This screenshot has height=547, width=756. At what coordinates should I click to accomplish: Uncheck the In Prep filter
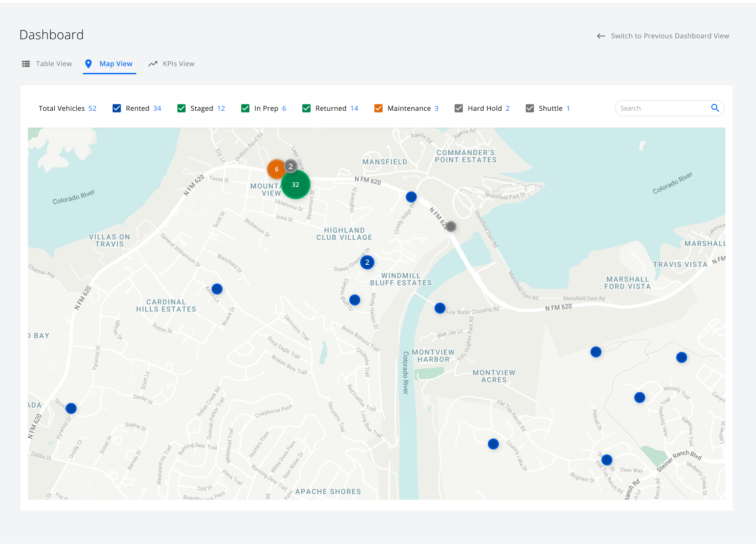click(x=245, y=108)
